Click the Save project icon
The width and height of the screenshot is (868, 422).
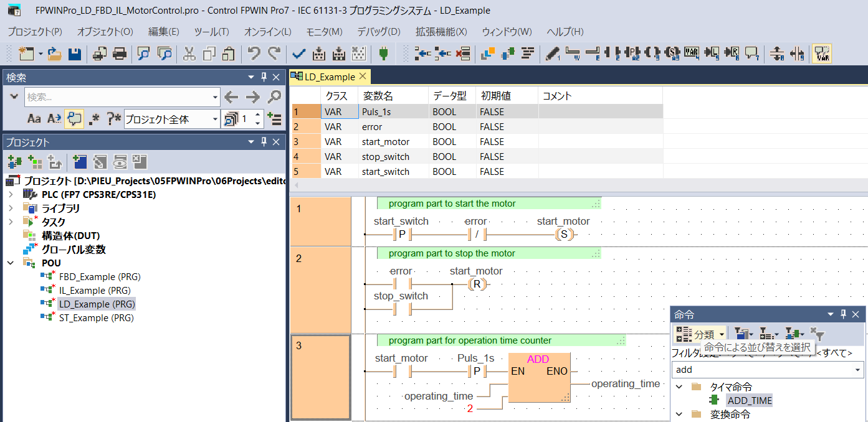point(75,54)
